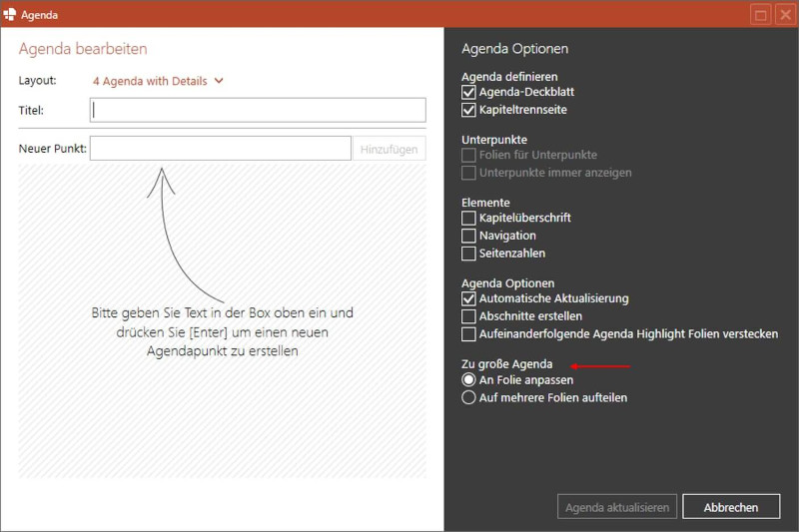Disable the Kapiteltrennseite option
This screenshot has width=799, height=532.
(469, 110)
